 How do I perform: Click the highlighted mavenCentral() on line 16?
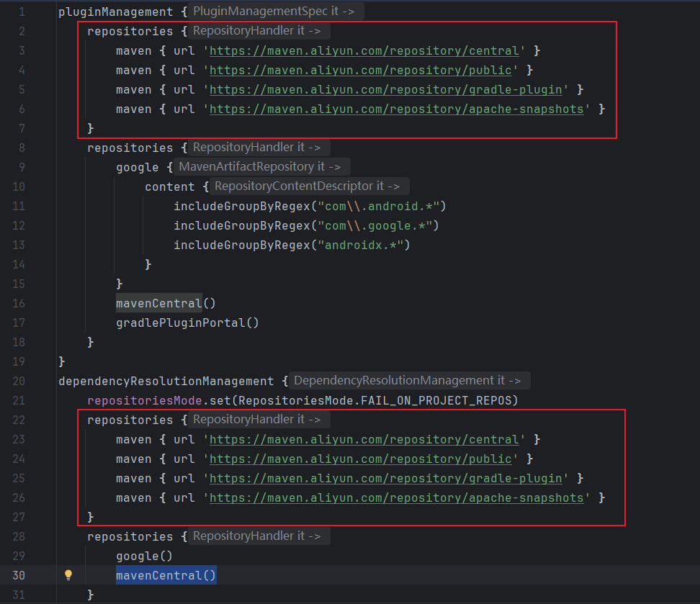[166, 304]
